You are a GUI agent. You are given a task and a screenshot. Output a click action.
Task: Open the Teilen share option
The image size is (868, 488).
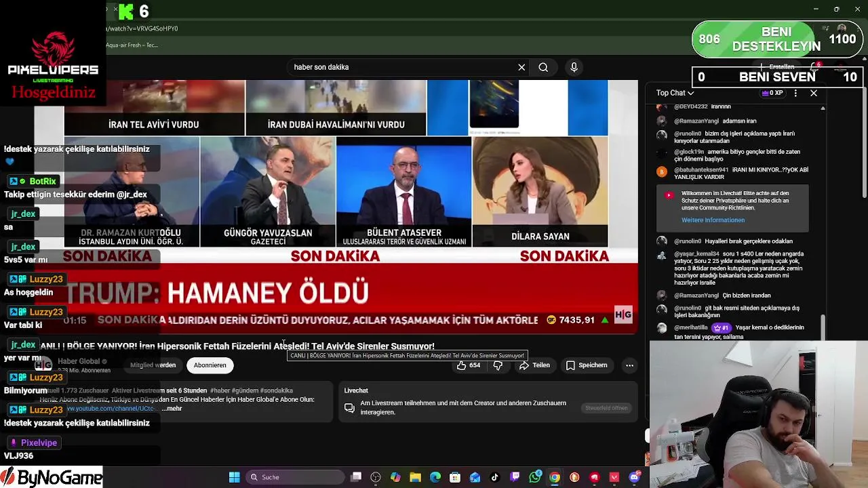point(534,365)
